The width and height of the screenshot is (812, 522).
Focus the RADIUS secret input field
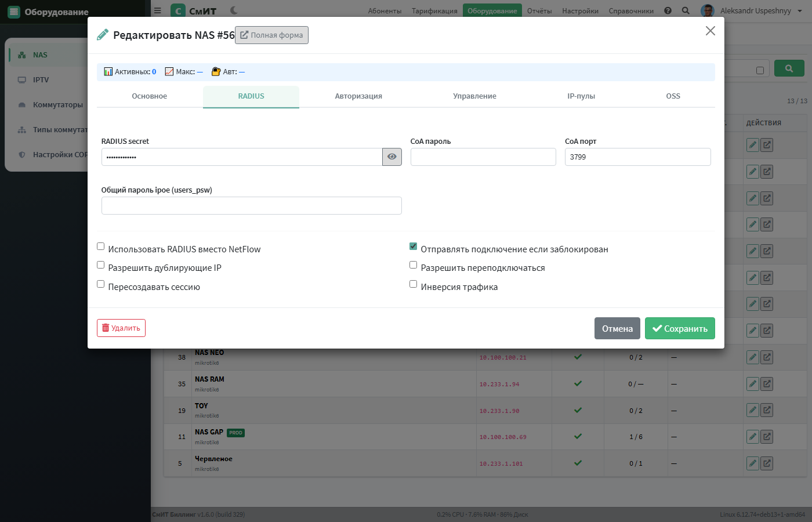tap(242, 157)
